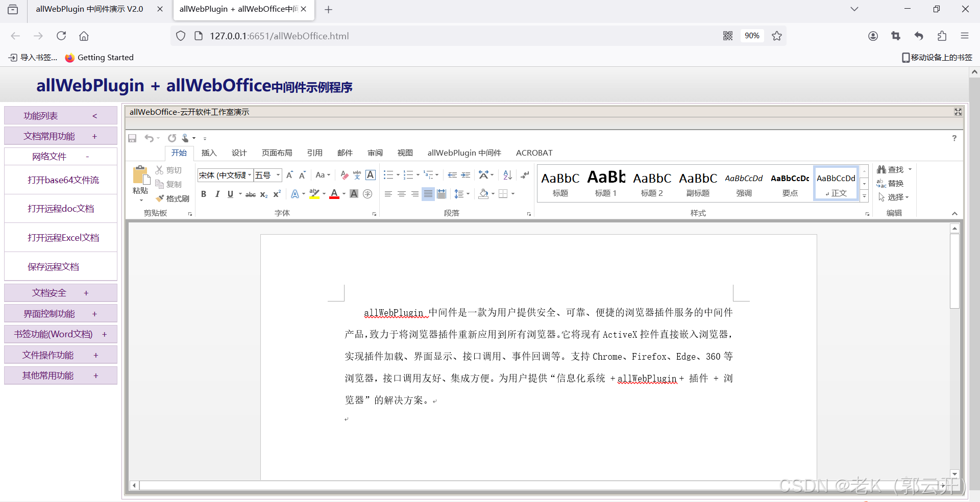980x502 pixels.
Task: Click the Align Right icon
Action: tap(415, 194)
